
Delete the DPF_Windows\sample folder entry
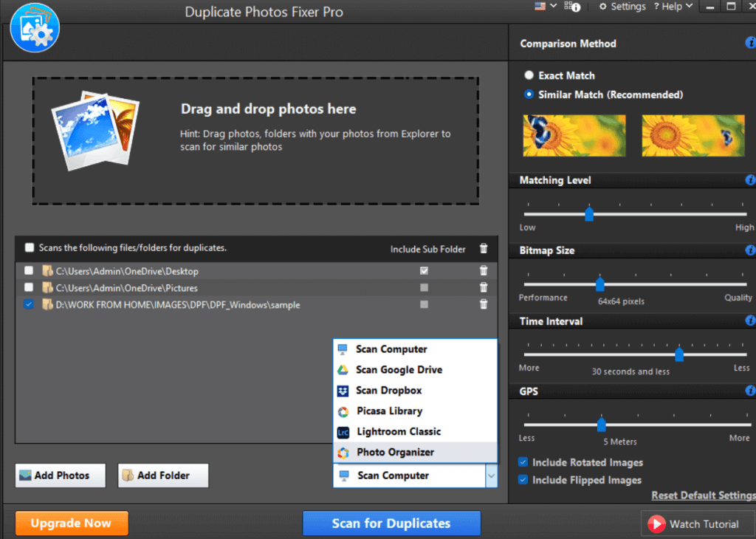484,304
